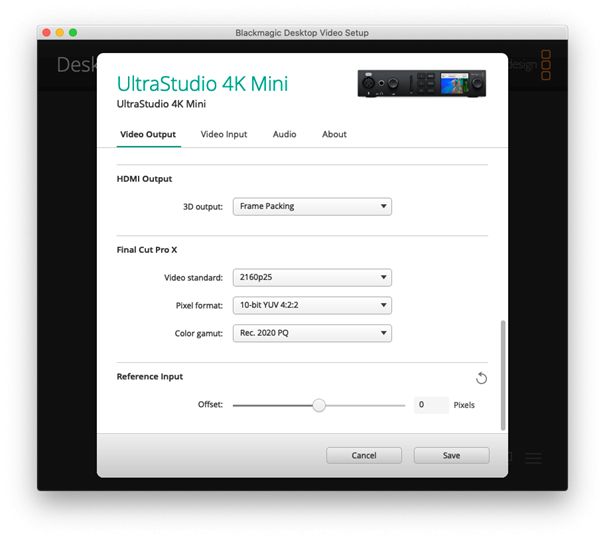Click the 'HDMI Output' section heading

tap(144, 179)
